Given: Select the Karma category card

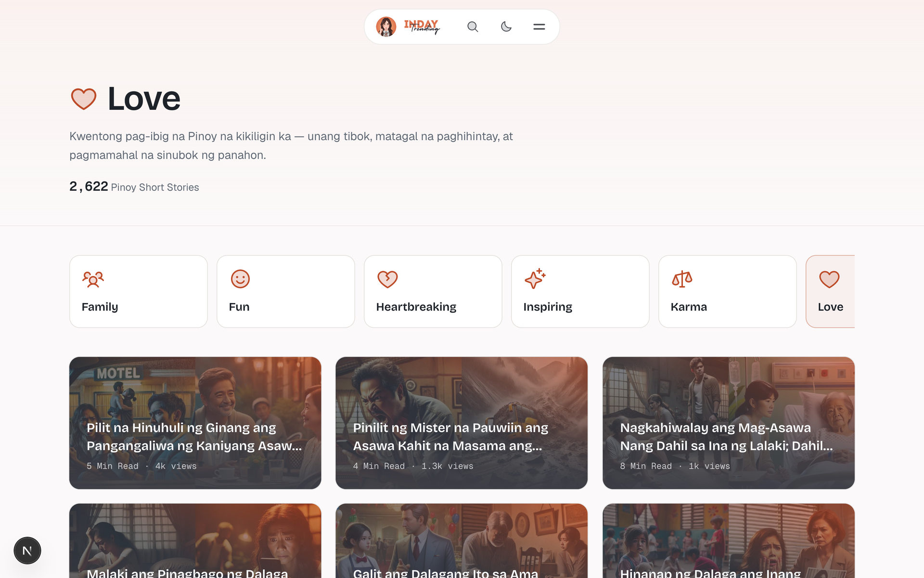Looking at the screenshot, I should 728,291.
